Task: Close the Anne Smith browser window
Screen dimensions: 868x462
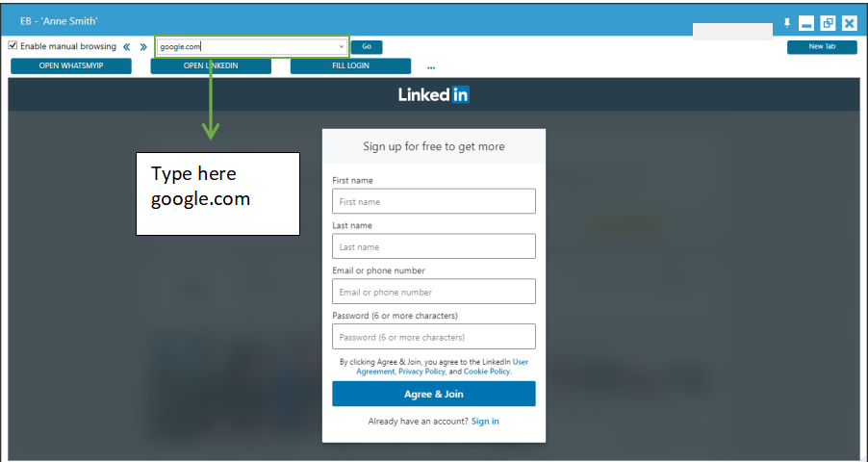Action: 849,23
